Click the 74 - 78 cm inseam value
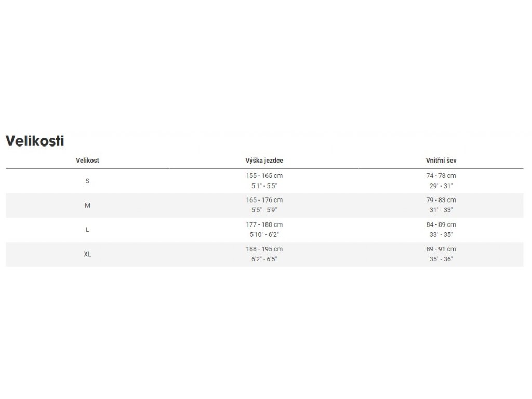532x399 pixels. [x=441, y=176]
